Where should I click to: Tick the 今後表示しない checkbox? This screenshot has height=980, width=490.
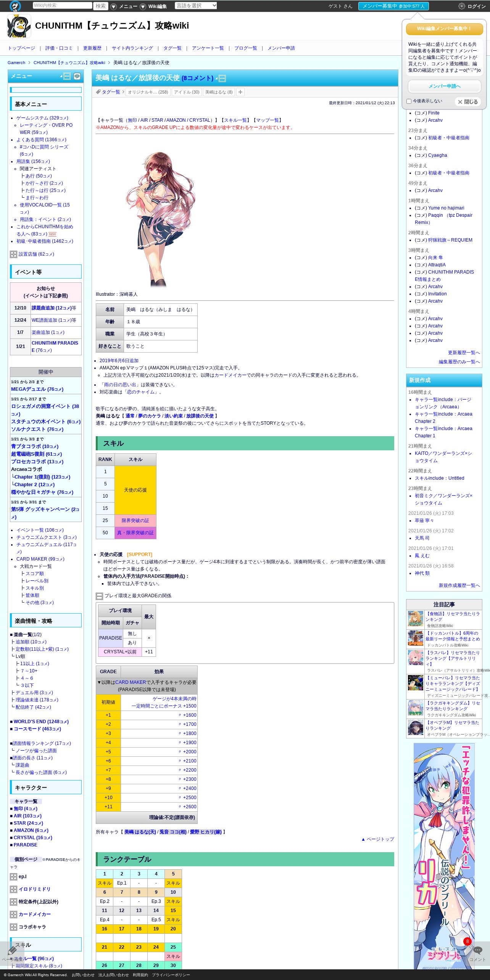[409, 102]
